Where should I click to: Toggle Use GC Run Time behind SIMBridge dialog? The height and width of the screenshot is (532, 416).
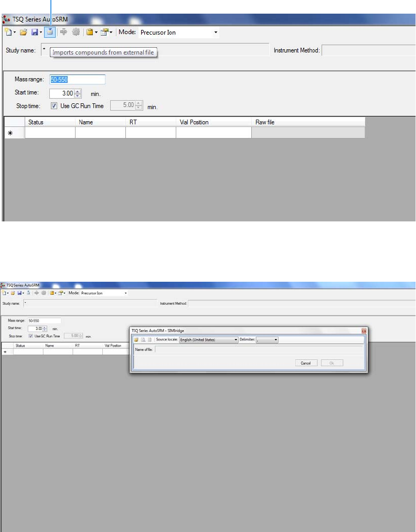click(31, 336)
